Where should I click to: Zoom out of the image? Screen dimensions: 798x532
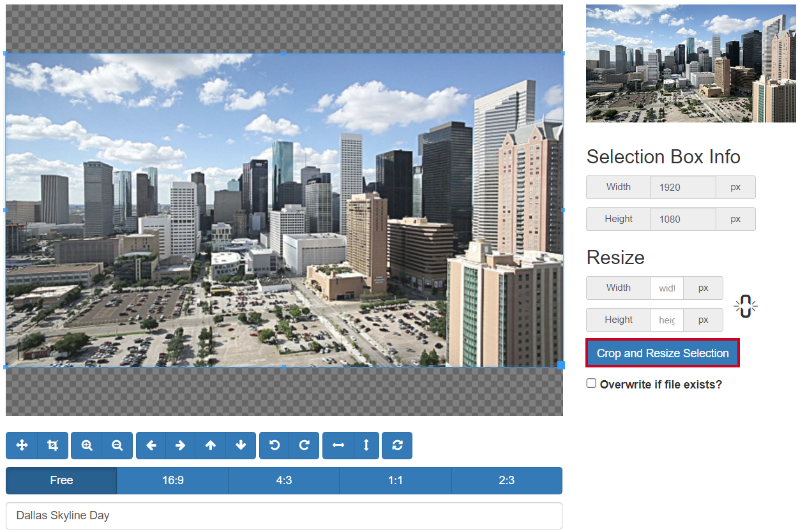pos(117,445)
